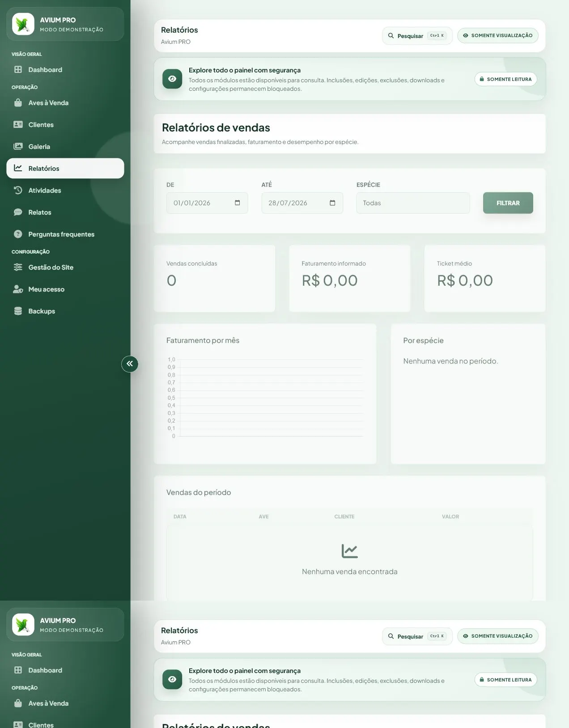Click Explore todo o painel com segurança in first banner

245,70
